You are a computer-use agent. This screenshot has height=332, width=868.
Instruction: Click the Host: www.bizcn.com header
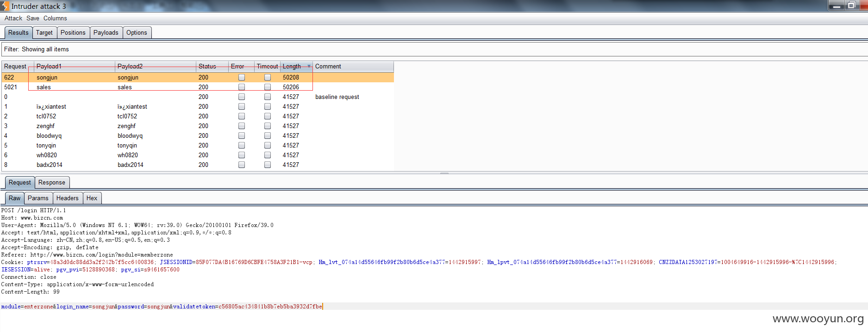(x=32, y=218)
